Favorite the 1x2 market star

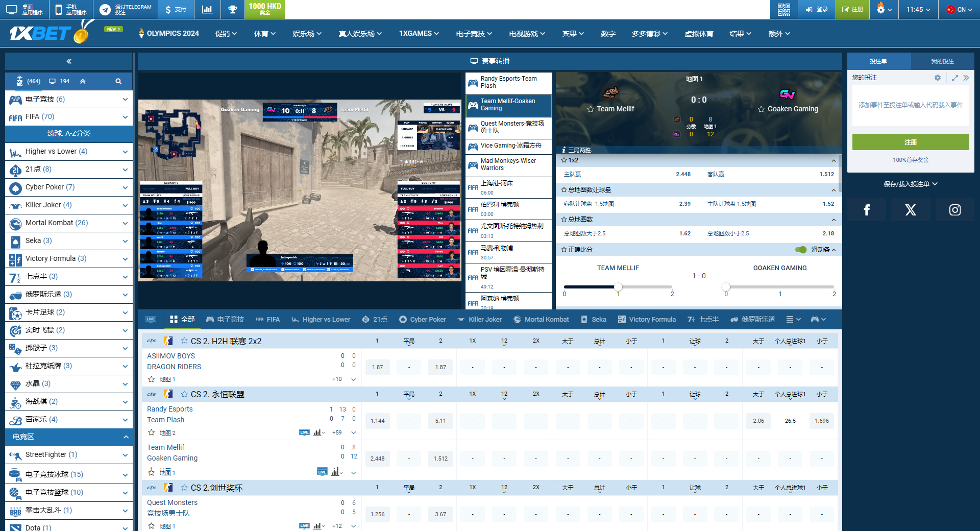click(x=564, y=160)
